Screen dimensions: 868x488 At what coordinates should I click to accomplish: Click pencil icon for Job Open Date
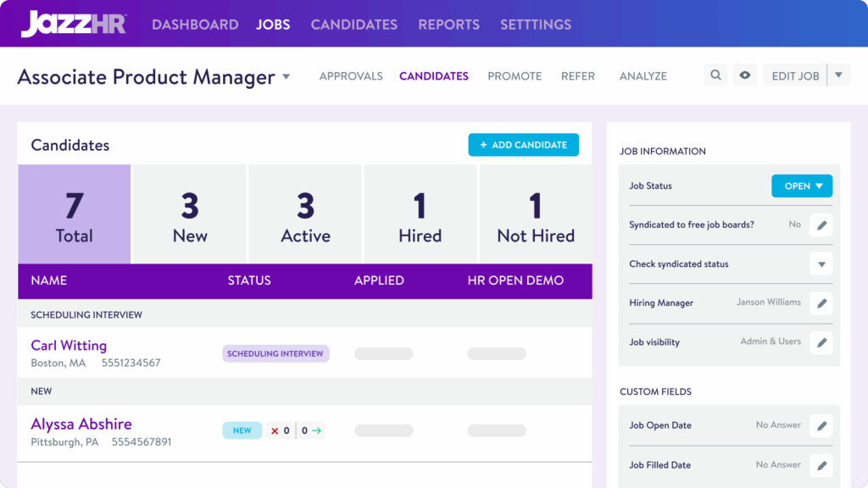(821, 425)
